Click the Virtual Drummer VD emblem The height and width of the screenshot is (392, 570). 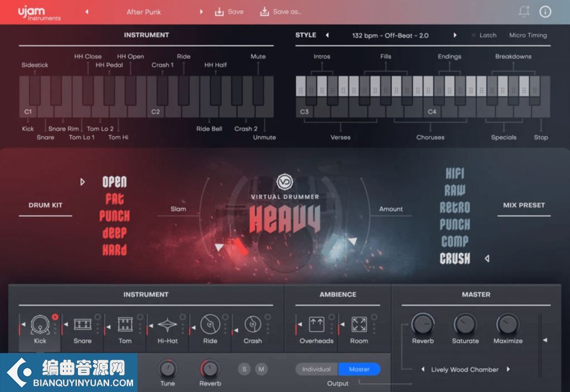pyautogui.click(x=284, y=182)
